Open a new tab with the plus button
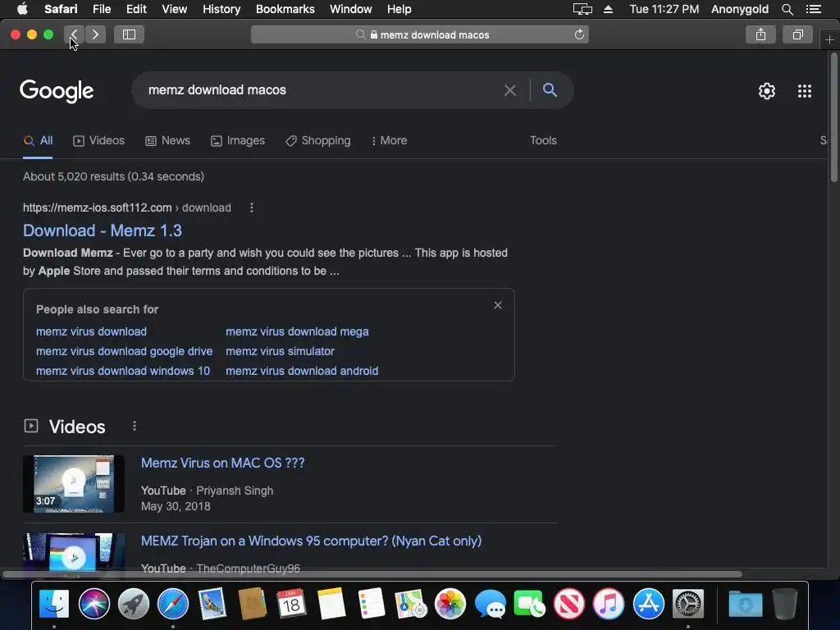The height and width of the screenshot is (630, 840). (829, 40)
